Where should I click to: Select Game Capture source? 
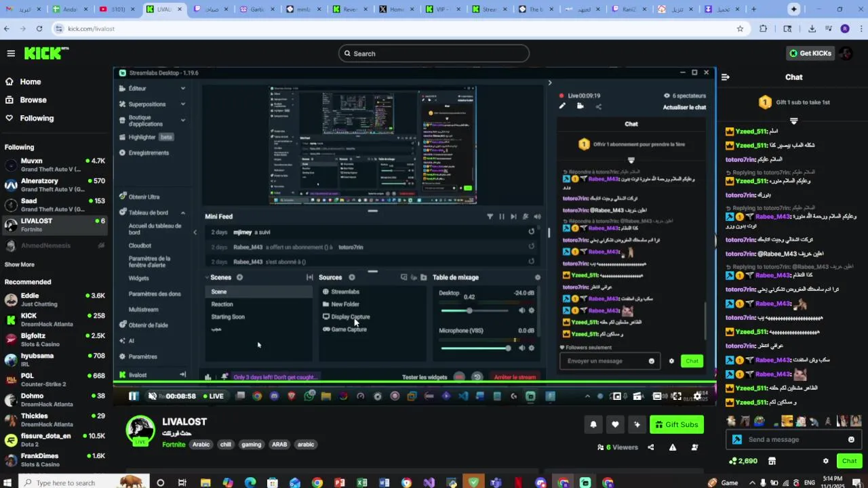click(x=344, y=329)
